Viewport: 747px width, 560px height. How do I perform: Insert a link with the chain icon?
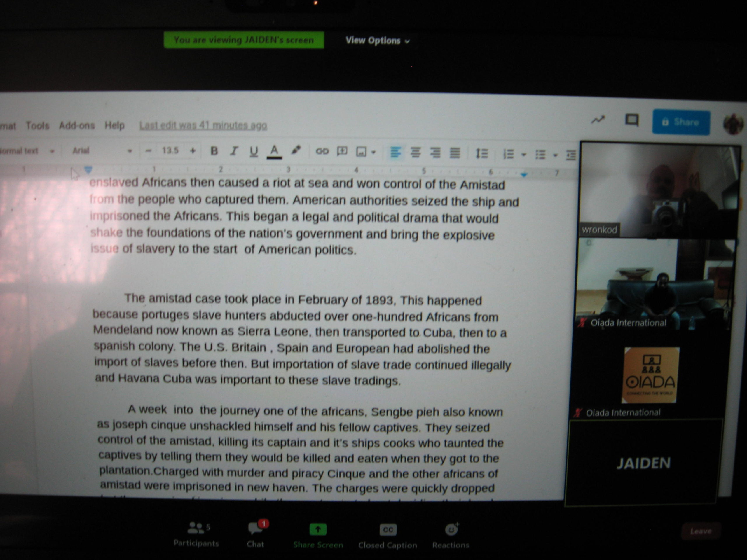point(322,151)
